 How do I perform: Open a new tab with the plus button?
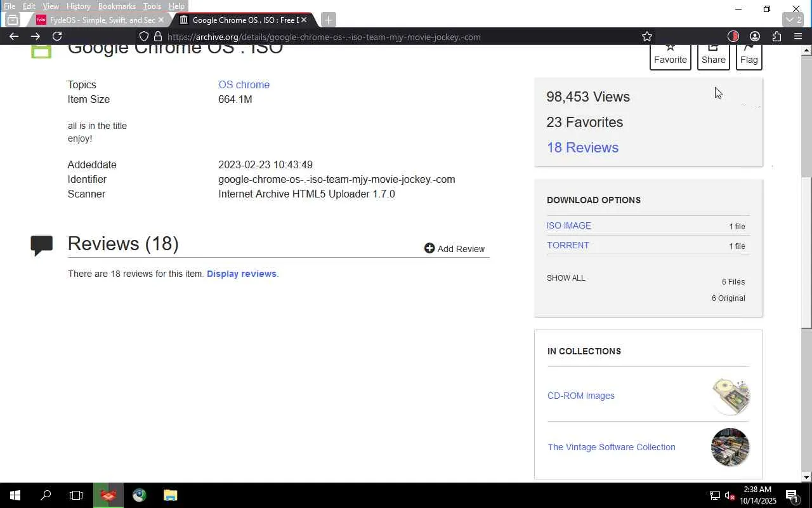[x=328, y=20]
